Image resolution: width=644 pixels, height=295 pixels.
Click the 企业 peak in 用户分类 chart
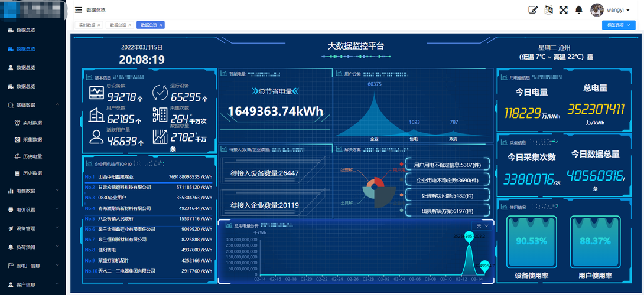tap(374, 115)
